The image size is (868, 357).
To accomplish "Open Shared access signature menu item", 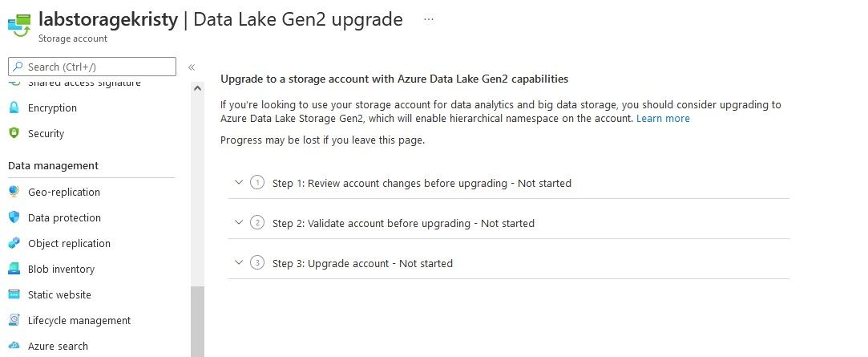I will click(x=83, y=83).
